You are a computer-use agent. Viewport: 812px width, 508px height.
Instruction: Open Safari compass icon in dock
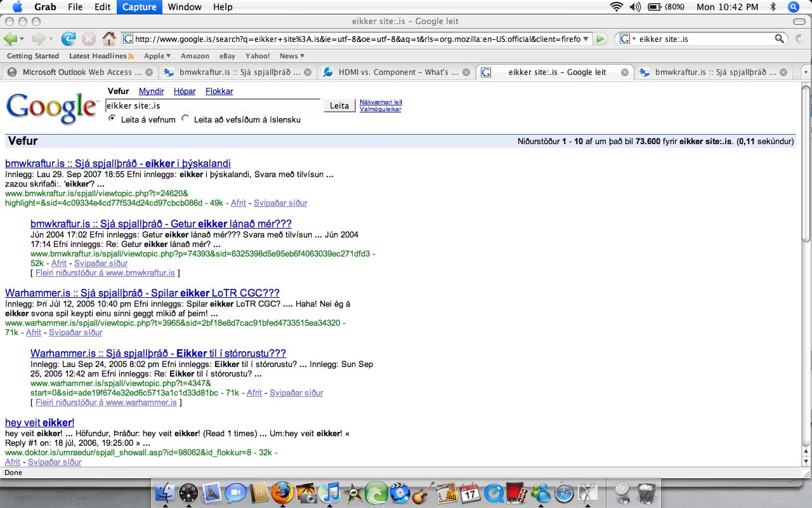coord(564,493)
